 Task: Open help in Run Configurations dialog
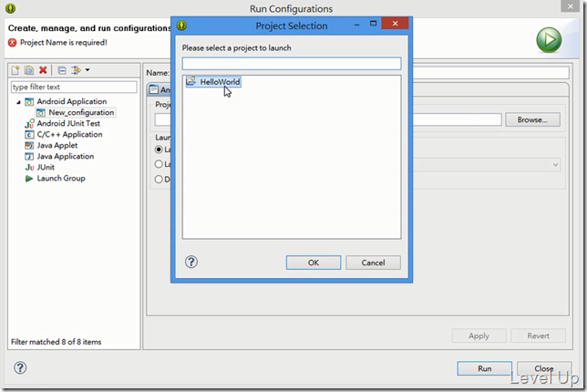tap(20, 367)
